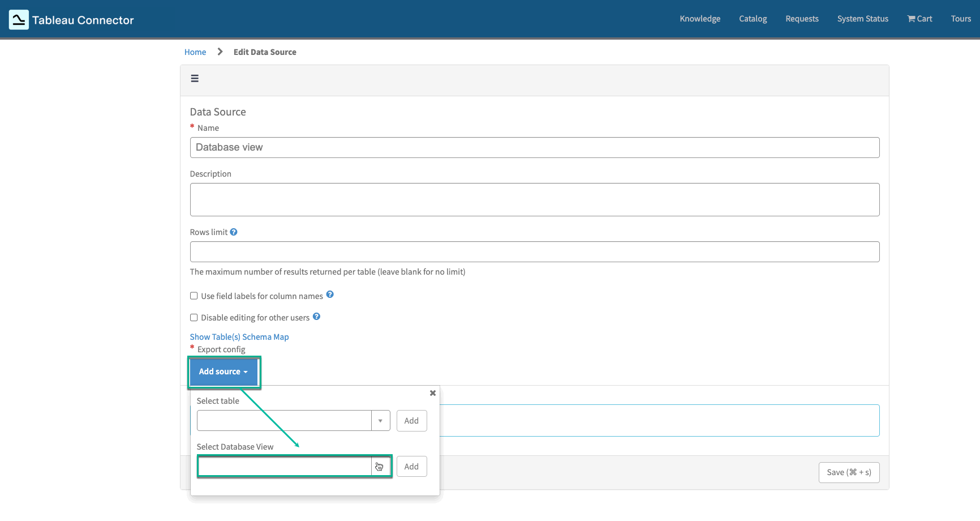
Task: Click the Tableau Connector logo icon
Action: (18, 19)
